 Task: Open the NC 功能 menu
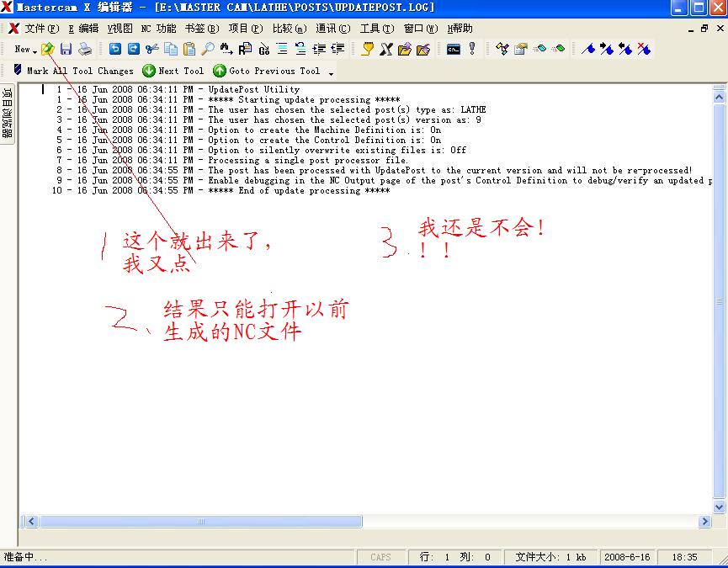(158, 29)
